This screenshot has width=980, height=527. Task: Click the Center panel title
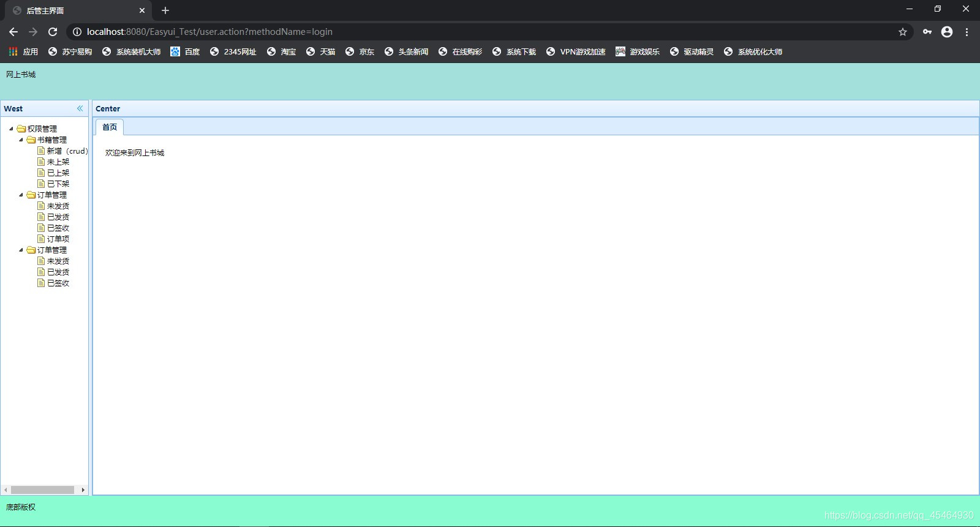point(108,108)
